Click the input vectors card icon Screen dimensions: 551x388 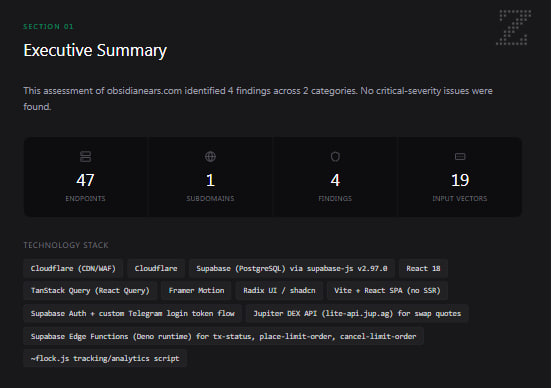point(460,156)
